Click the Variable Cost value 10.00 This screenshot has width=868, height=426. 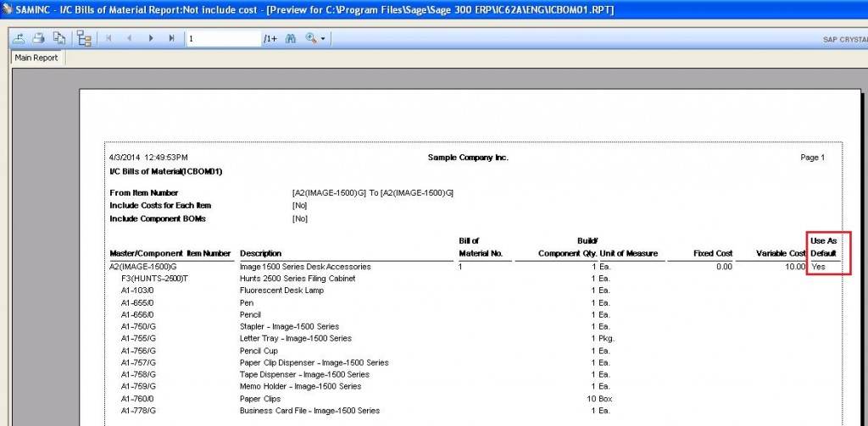[x=795, y=267]
